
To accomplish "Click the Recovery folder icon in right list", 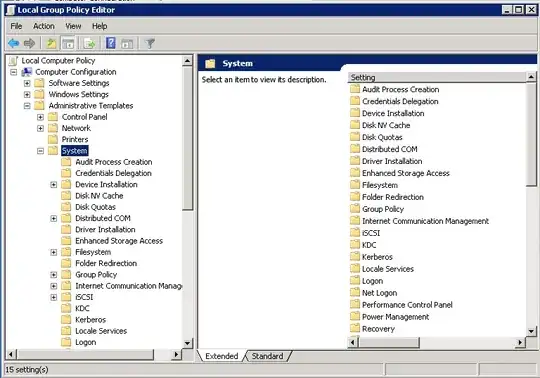I will (x=355, y=328).
